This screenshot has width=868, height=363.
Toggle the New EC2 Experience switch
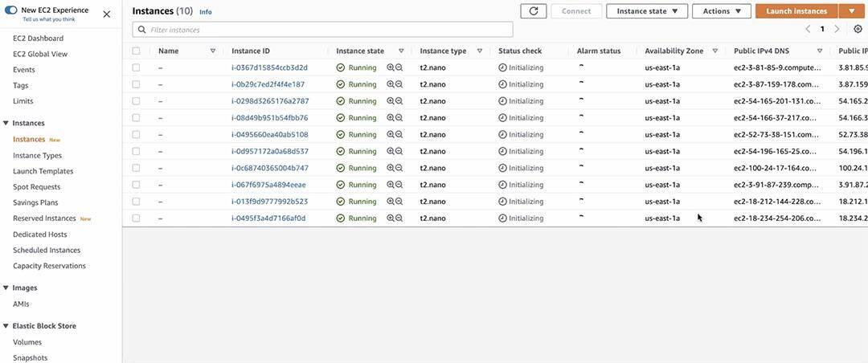coord(11,10)
